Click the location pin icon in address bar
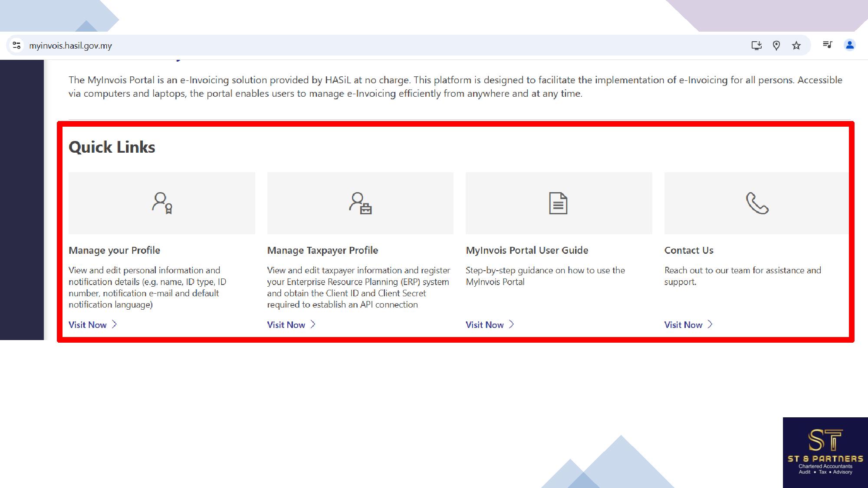The width and height of the screenshot is (868, 488). (776, 45)
